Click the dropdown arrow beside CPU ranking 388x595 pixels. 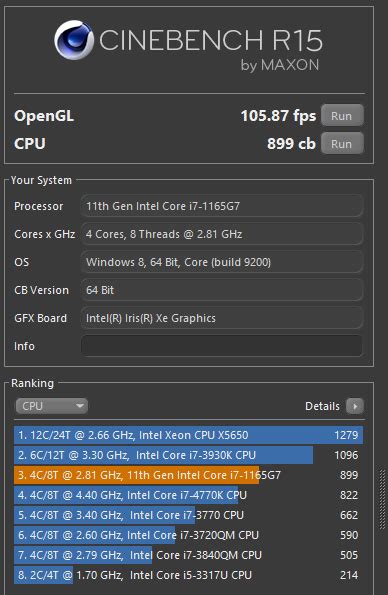pos(80,406)
